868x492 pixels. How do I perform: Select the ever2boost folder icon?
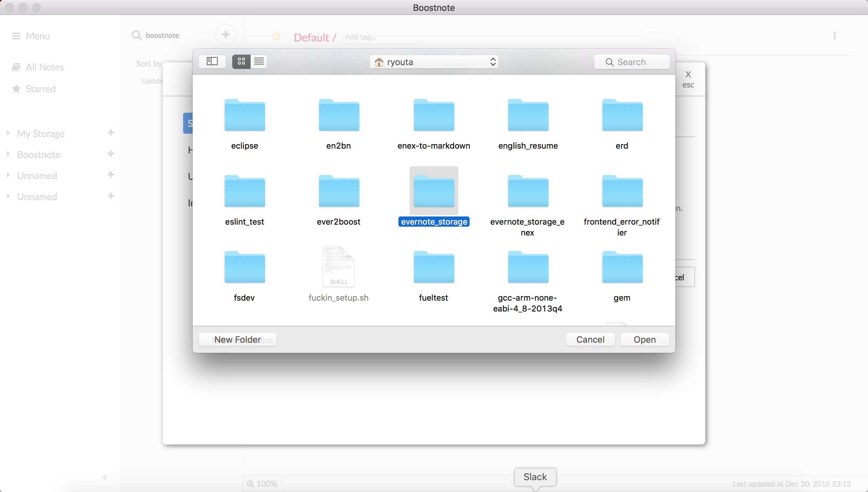[x=339, y=191]
